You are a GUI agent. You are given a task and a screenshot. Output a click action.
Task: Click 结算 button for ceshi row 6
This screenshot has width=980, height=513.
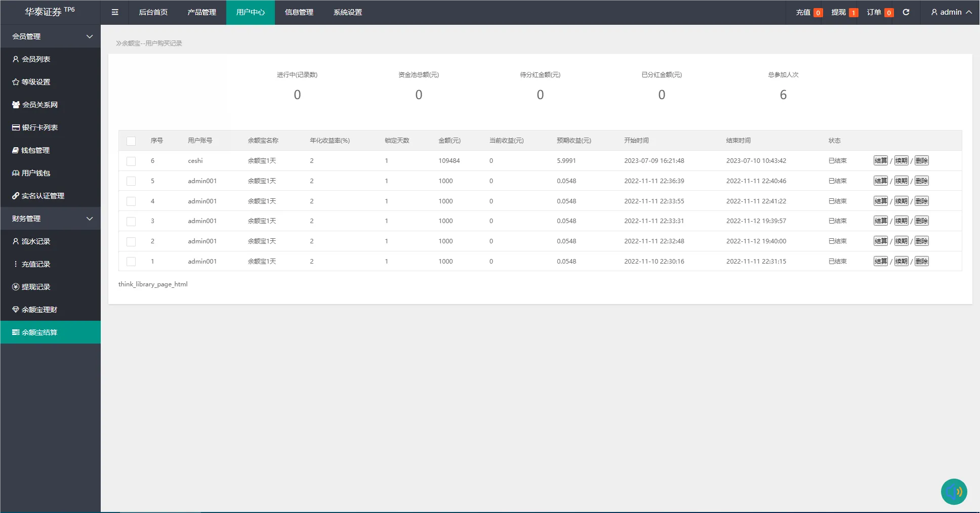click(x=881, y=161)
